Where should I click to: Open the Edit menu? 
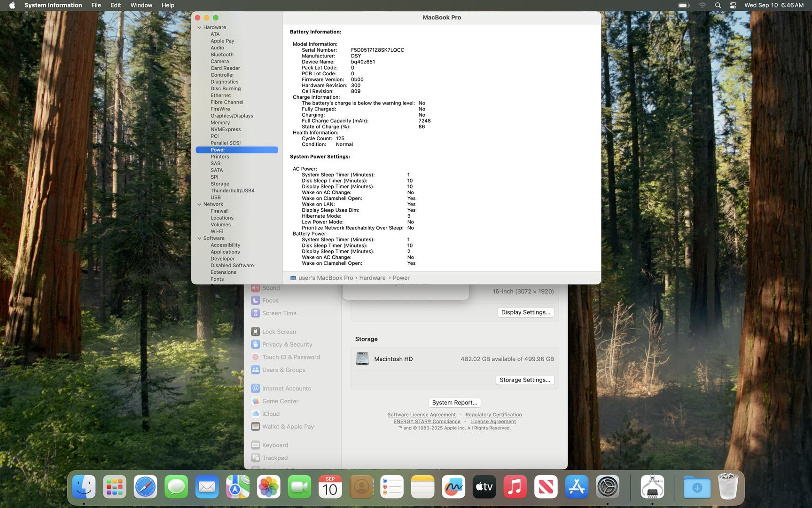point(116,5)
